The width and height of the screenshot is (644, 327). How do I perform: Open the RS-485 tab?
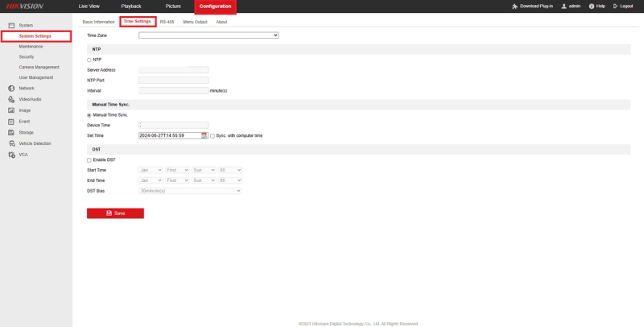[x=167, y=23]
